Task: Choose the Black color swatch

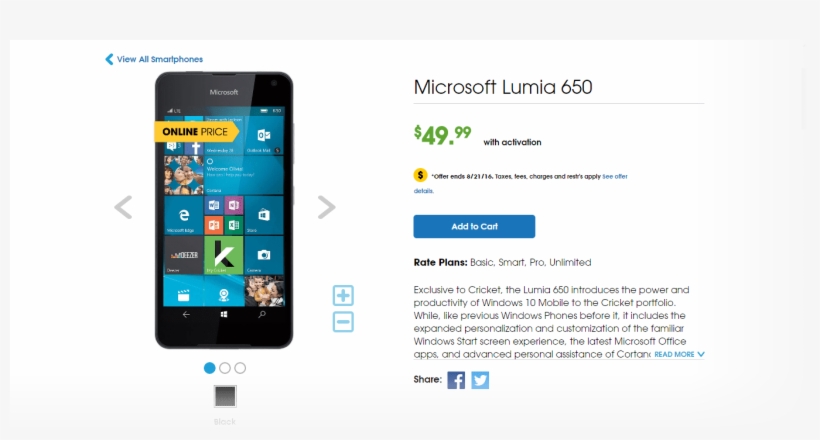Action: [x=225, y=396]
